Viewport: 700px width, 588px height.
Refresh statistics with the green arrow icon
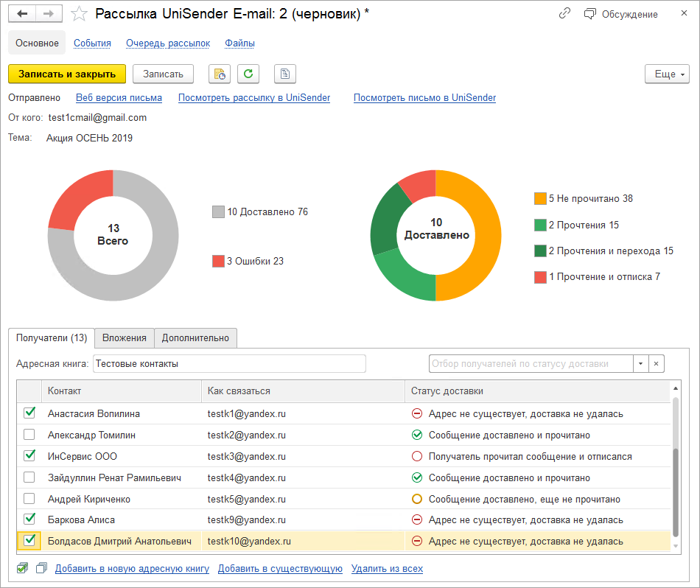coord(248,74)
